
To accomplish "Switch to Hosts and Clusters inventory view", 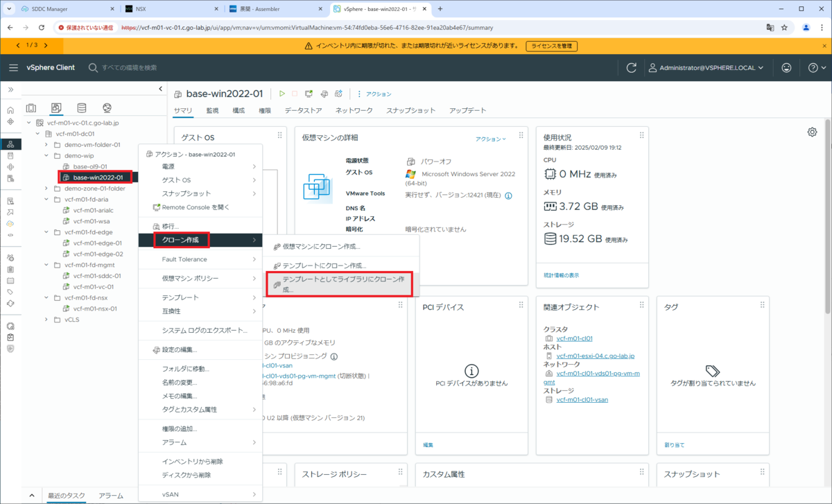I will tap(31, 107).
